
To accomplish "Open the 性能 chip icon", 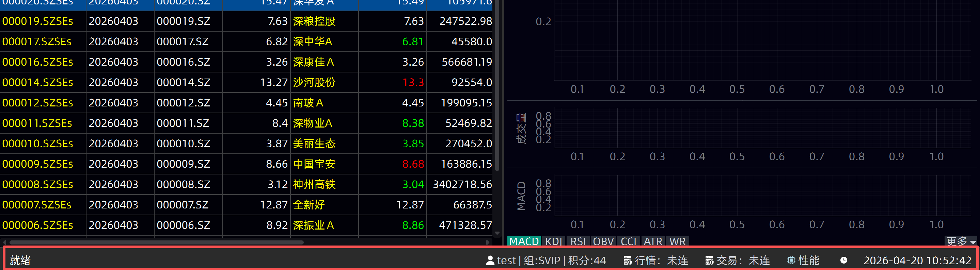I will tap(791, 260).
